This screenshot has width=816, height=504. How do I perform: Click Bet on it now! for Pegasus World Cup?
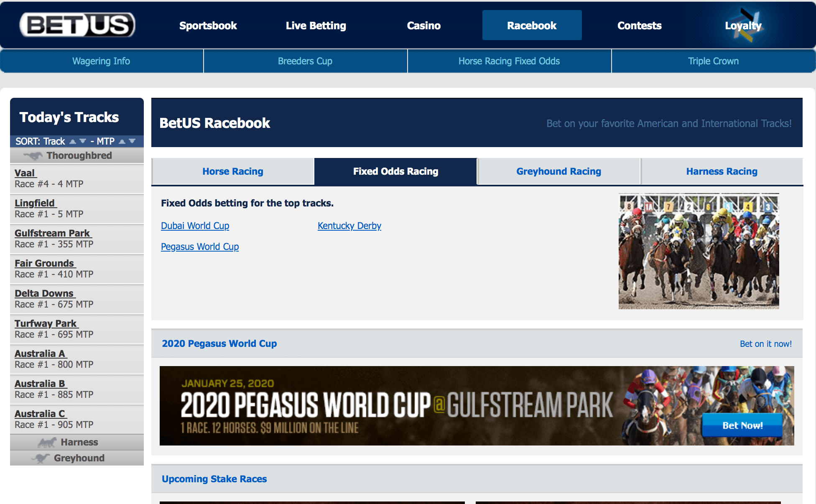[766, 344]
